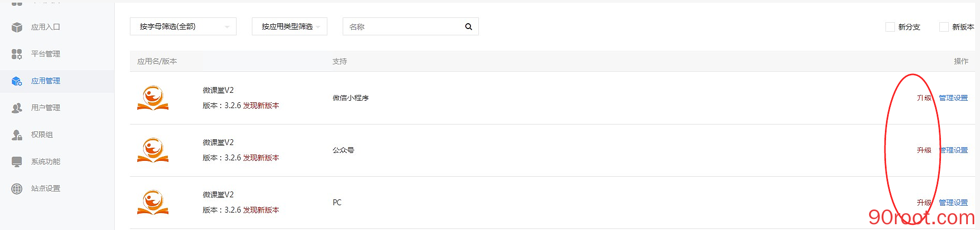Enable the 新分支 checkbox
Viewport: 980px width, 230px height.
[890, 27]
